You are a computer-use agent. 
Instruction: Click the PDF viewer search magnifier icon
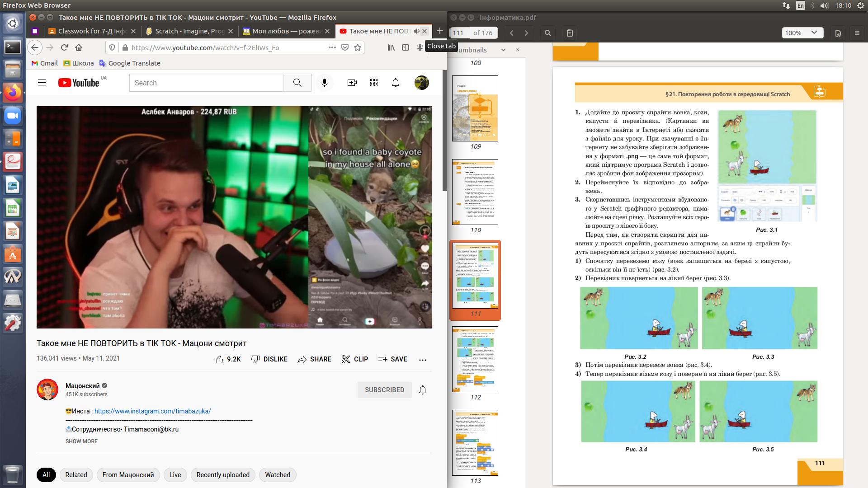click(x=547, y=33)
